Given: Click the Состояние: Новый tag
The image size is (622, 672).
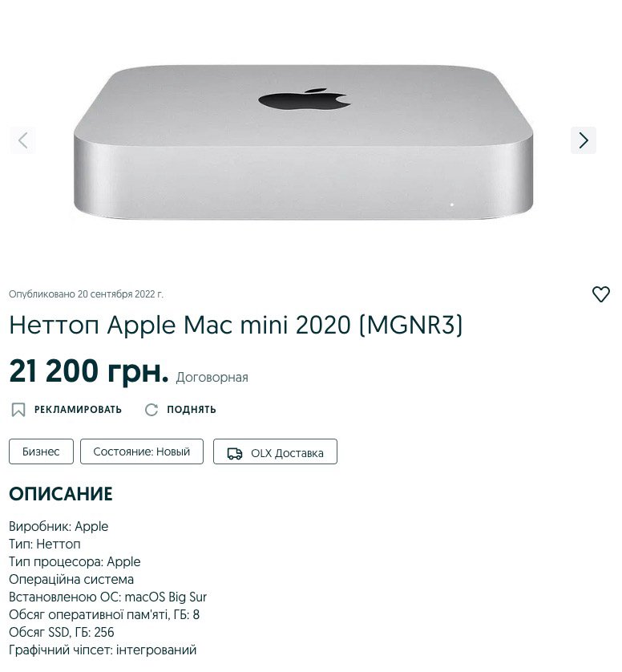Looking at the screenshot, I should [x=142, y=451].
